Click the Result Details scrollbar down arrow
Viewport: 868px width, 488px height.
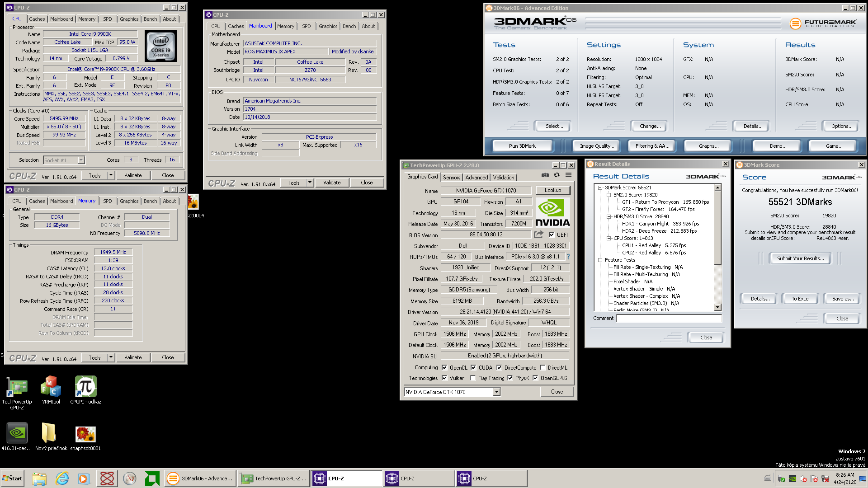[717, 307]
